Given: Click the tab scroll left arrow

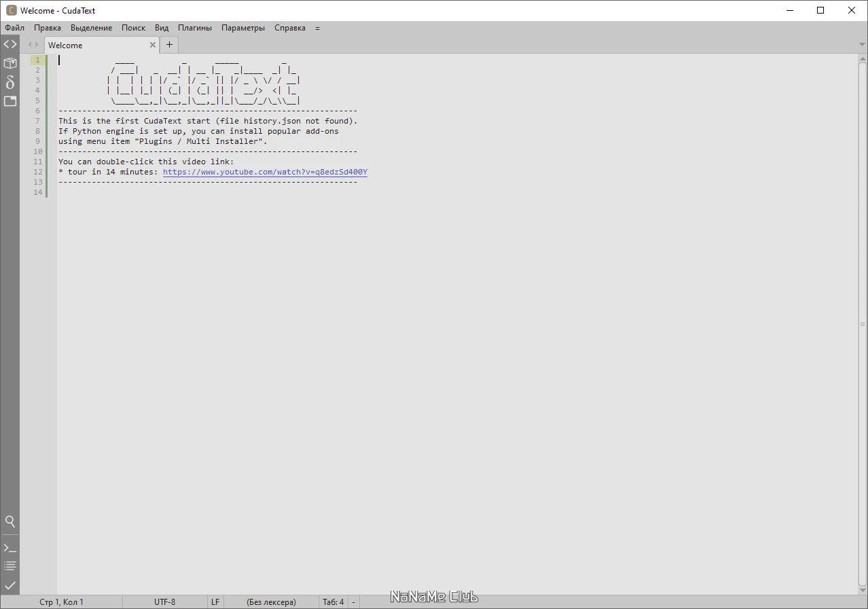Looking at the screenshot, I should [30, 45].
